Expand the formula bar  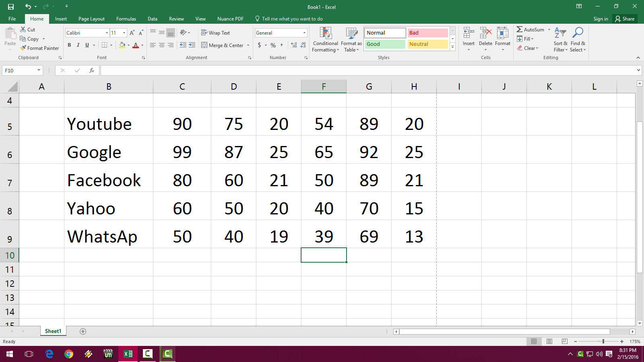(x=638, y=70)
